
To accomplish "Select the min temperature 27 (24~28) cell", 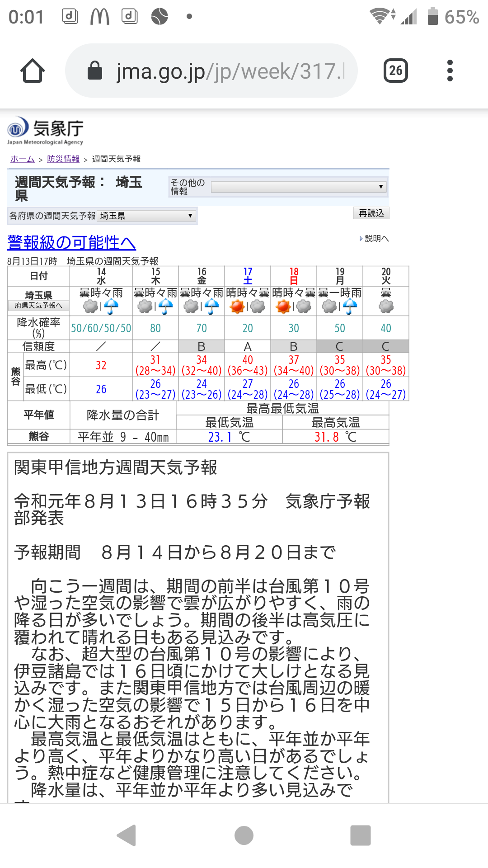I will (248, 389).
